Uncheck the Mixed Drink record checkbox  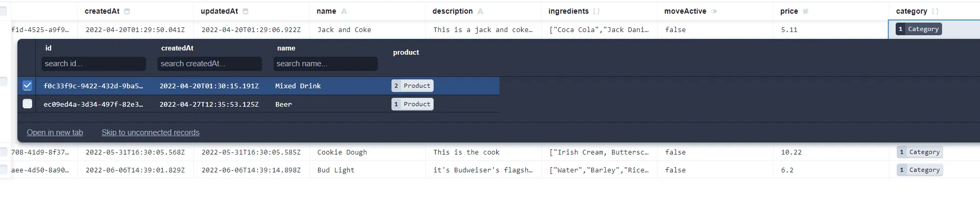pyautogui.click(x=27, y=86)
